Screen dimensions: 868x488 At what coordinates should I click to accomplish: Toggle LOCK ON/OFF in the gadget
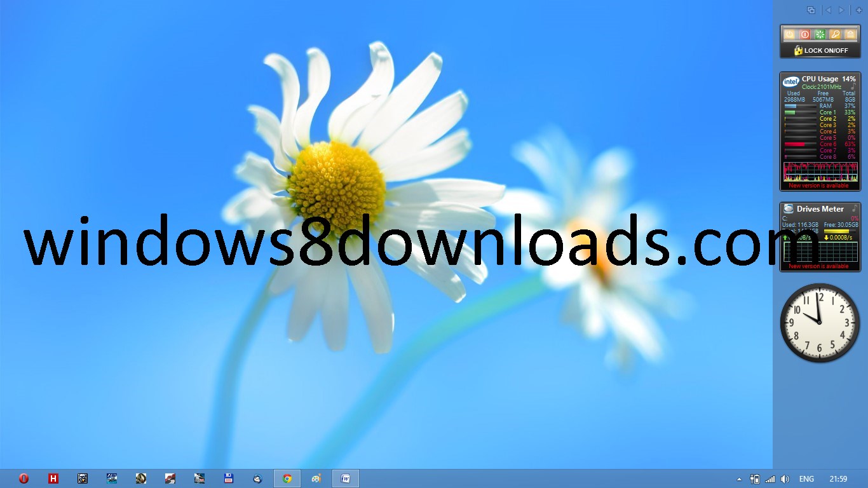[820, 50]
